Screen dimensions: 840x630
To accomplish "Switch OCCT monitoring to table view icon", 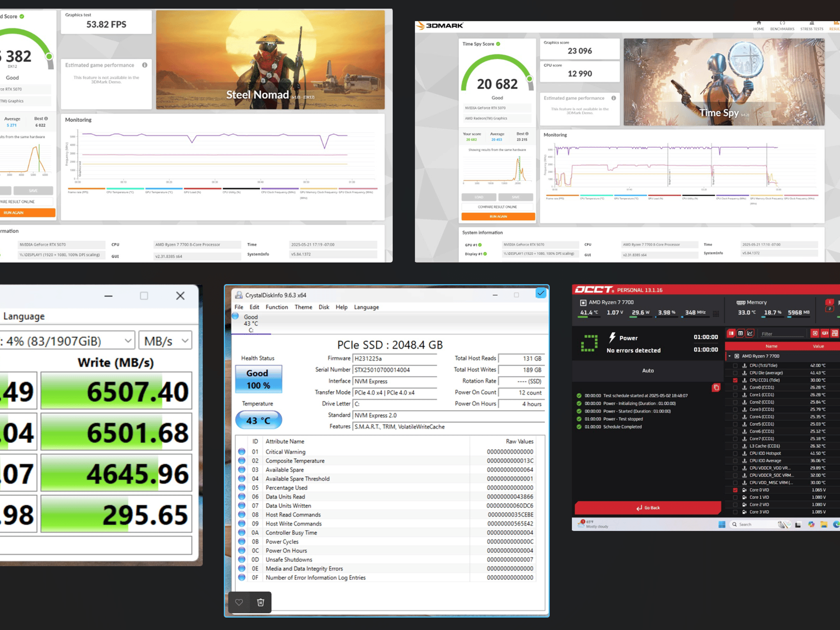I will point(740,333).
